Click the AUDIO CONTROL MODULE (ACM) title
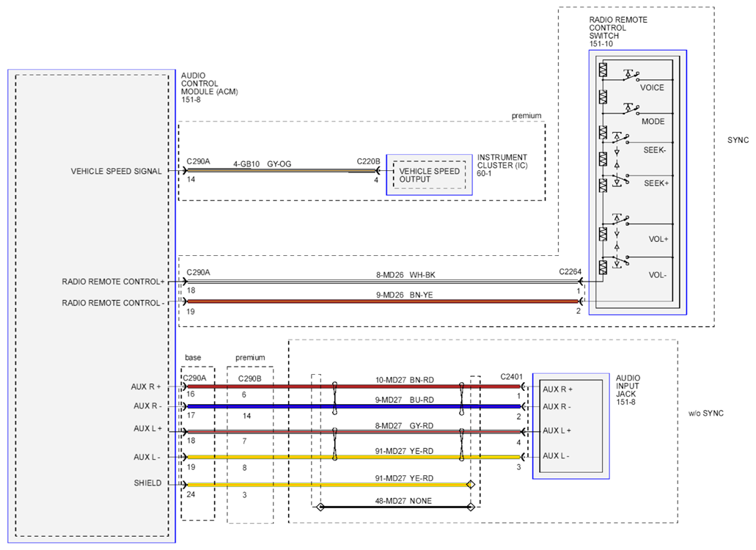Viewport: 756px width, 550px height. [209, 84]
